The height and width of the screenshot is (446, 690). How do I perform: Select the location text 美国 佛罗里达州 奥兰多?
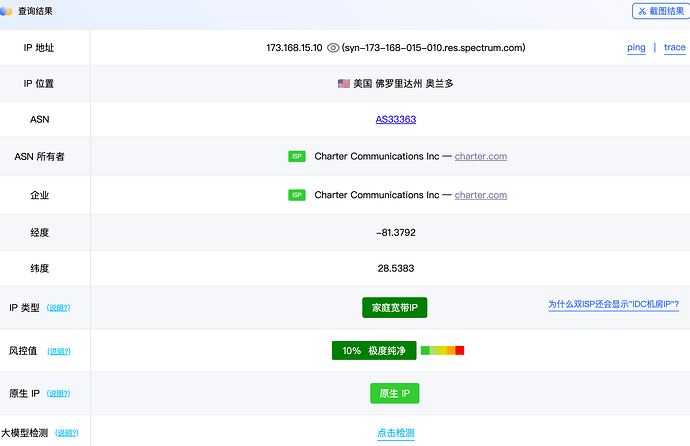(x=403, y=83)
